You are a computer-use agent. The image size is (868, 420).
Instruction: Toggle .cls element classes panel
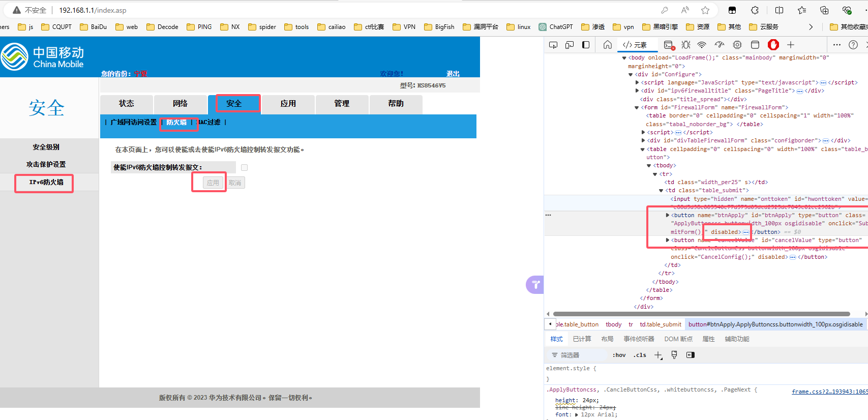640,355
